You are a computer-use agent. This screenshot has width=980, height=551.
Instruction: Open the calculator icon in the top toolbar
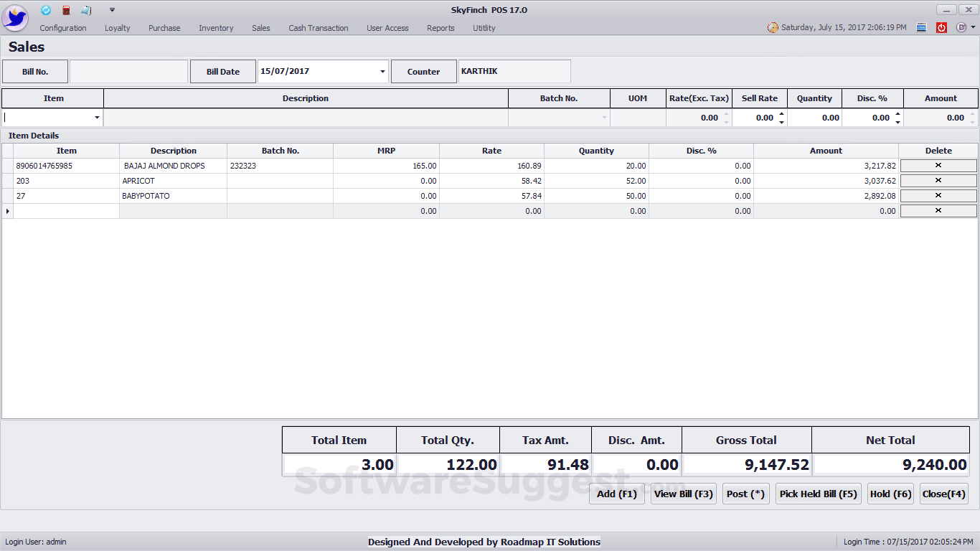[66, 10]
